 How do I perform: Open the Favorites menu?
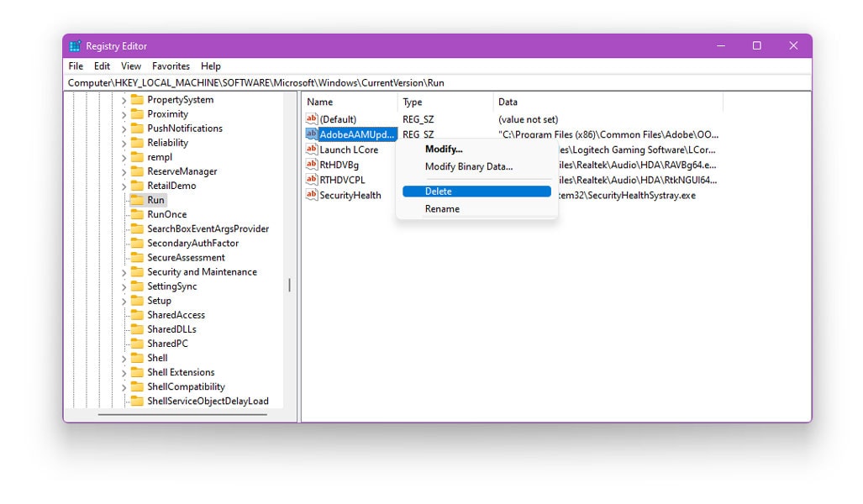click(171, 66)
